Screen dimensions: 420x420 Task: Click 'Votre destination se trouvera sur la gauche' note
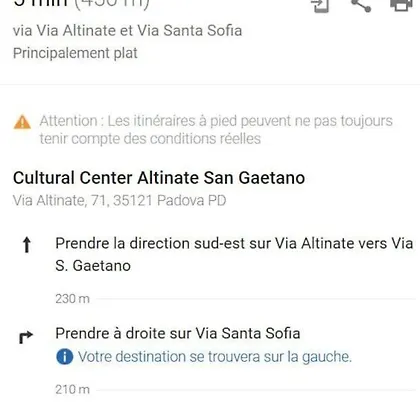[215, 357]
